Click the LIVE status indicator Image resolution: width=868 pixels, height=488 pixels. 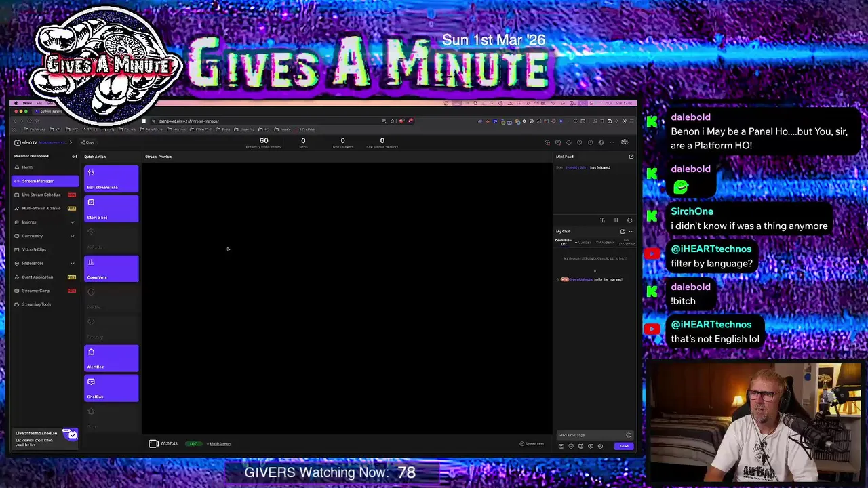click(193, 444)
